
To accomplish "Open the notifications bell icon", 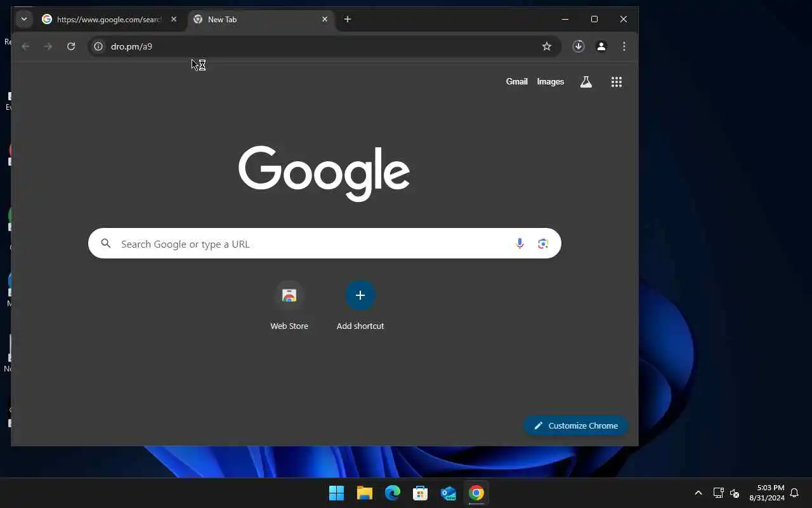I will [794, 493].
